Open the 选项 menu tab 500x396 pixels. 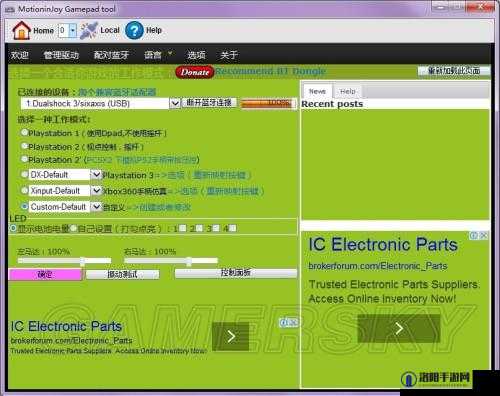(x=196, y=55)
